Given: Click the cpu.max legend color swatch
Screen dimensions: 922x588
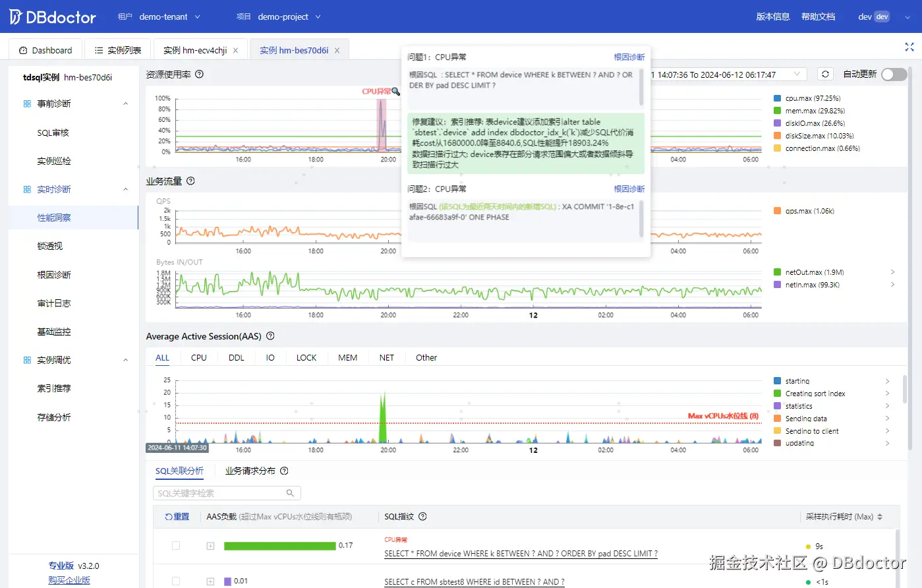Looking at the screenshot, I should coord(778,98).
